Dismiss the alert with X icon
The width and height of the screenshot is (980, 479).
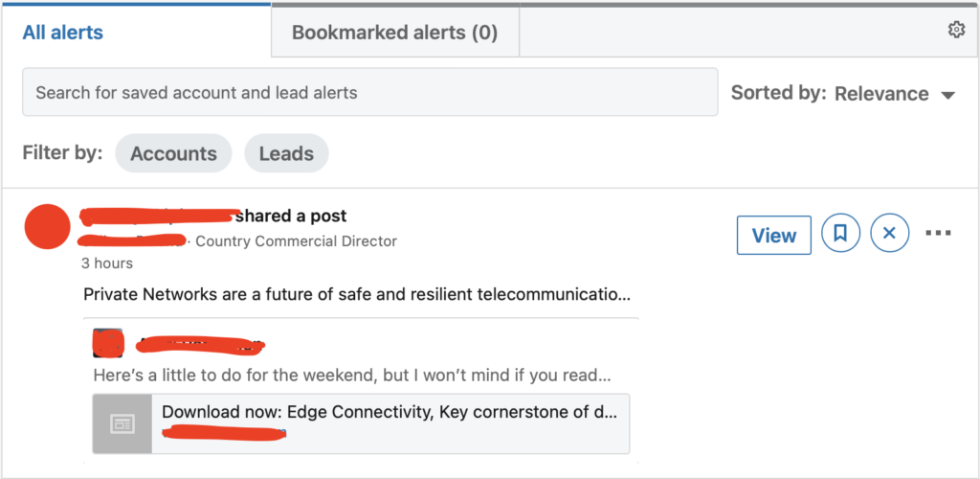(889, 234)
